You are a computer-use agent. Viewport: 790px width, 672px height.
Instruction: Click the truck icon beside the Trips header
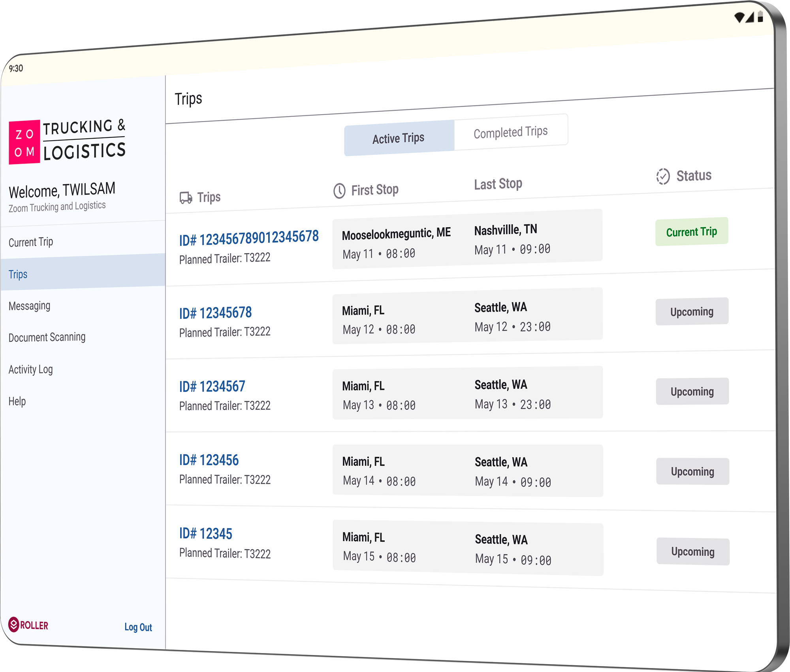tap(186, 198)
